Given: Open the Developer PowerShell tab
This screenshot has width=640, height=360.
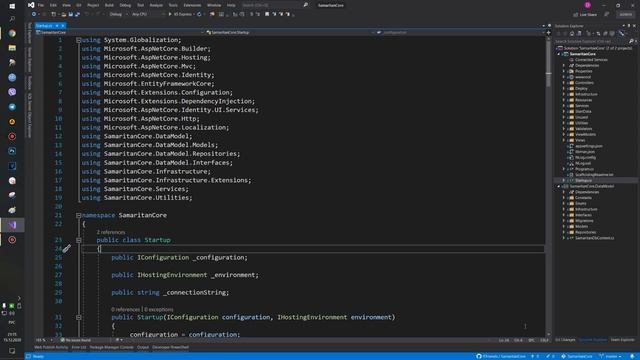Looking at the screenshot, I should (171, 347).
